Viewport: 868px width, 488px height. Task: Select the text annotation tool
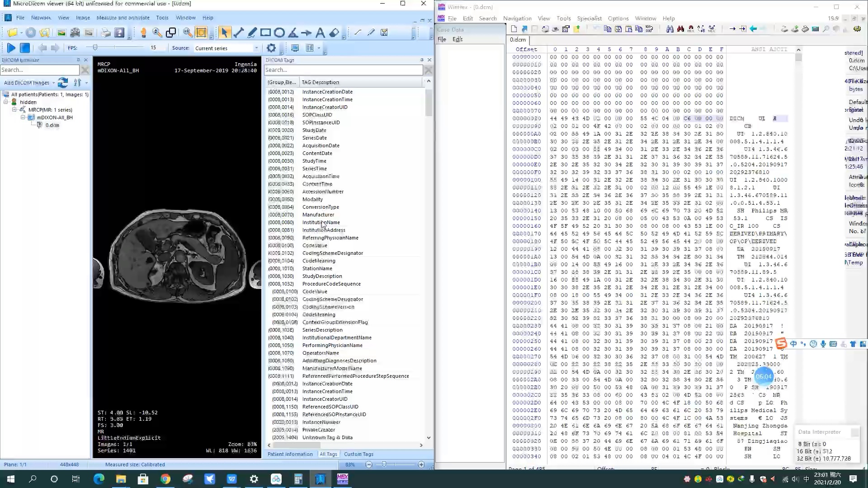pyautogui.click(x=320, y=33)
